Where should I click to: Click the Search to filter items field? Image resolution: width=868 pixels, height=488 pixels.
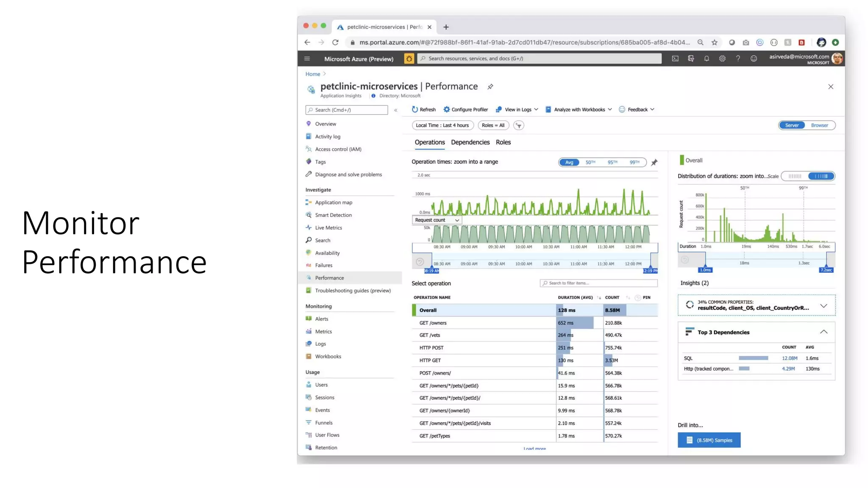click(x=598, y=283)
